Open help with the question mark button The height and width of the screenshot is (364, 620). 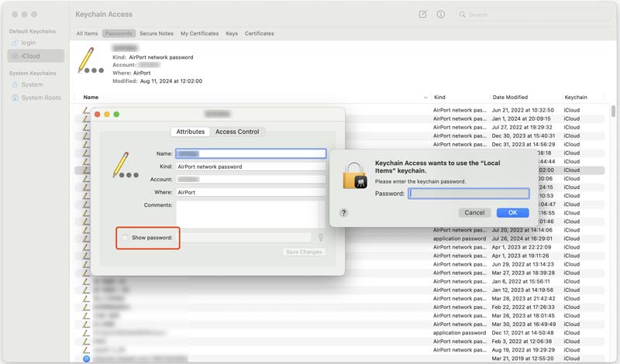343,213
